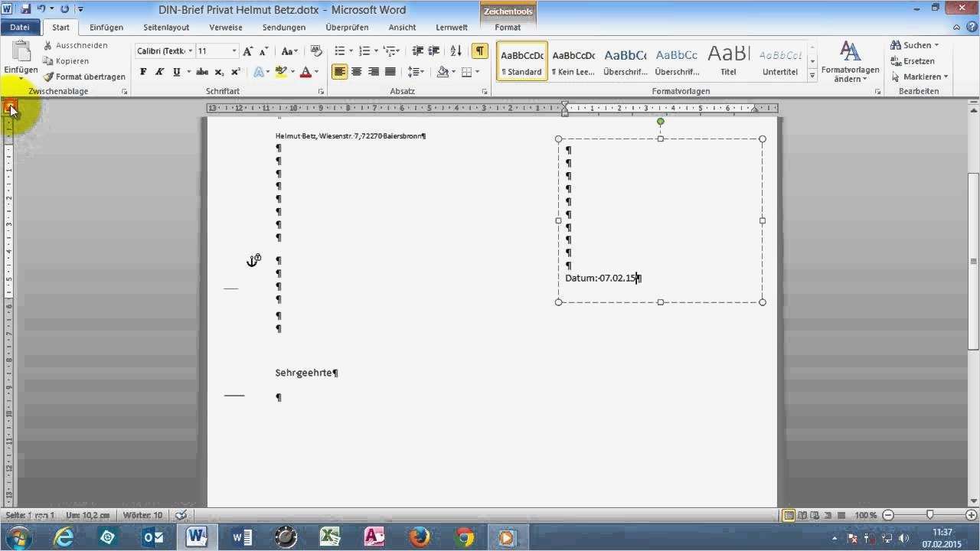Select the subscript icon
Screen dimensions: 980x551
tap(220, 71)
